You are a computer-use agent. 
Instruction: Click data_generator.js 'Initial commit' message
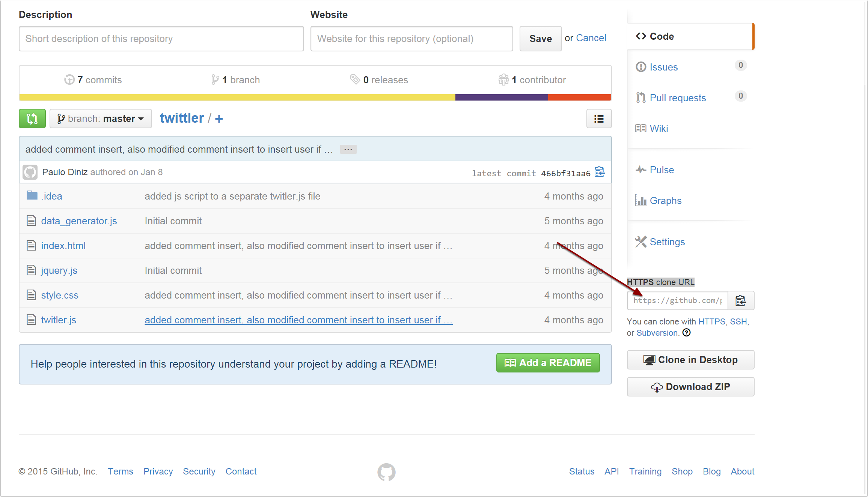click(x=173, y=221)
